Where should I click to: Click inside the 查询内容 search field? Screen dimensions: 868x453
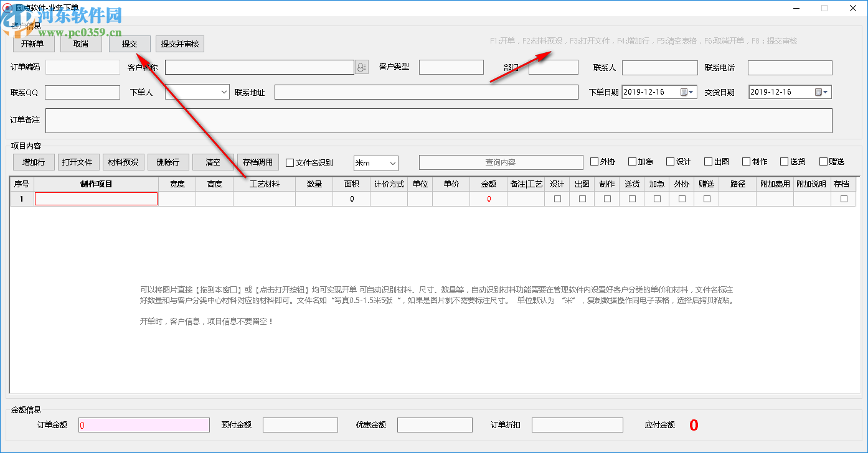(501, 162)
